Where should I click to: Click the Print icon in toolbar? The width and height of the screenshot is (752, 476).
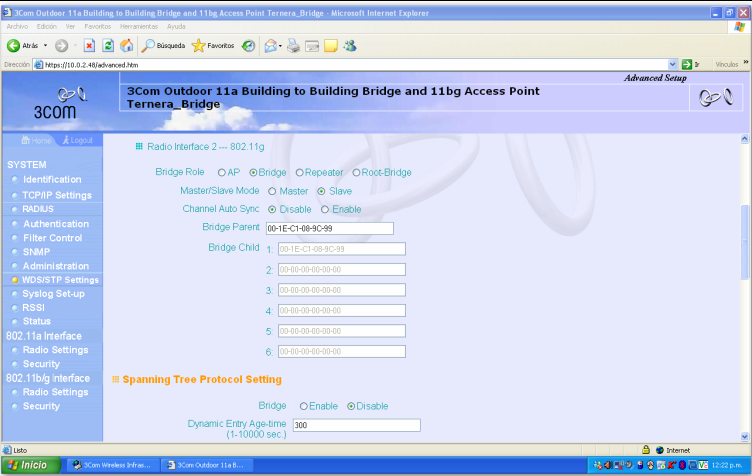point(293,46)
